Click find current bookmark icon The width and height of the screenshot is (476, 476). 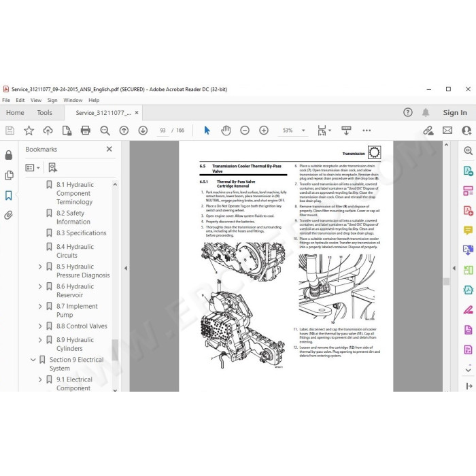(52, 167)
